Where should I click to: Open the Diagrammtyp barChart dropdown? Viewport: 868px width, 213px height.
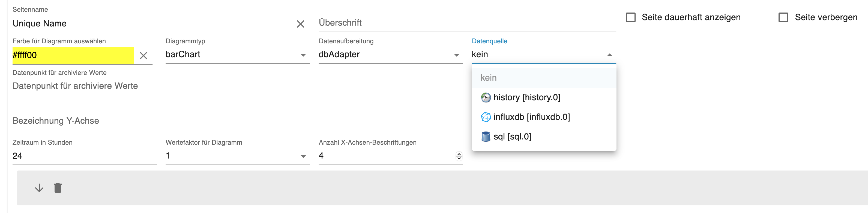click(x=238, y=54)
